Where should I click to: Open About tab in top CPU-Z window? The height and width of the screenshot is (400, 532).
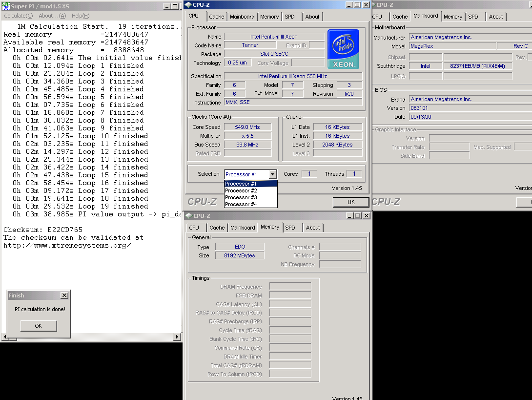tap(312, 17)
